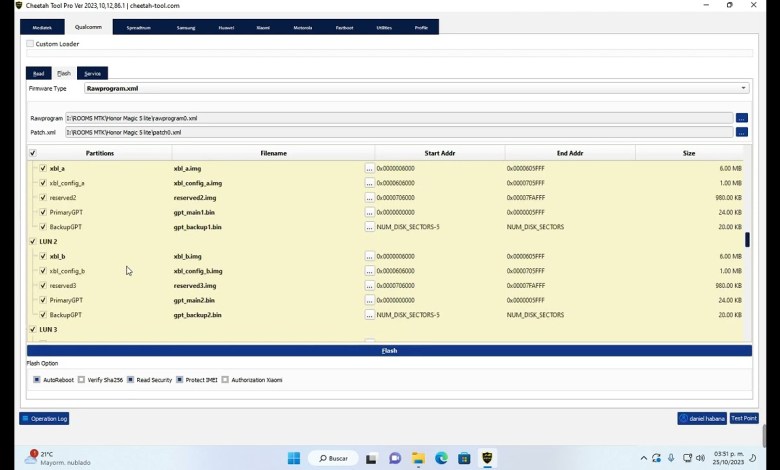Switch to Xiaomi tab

263,27
